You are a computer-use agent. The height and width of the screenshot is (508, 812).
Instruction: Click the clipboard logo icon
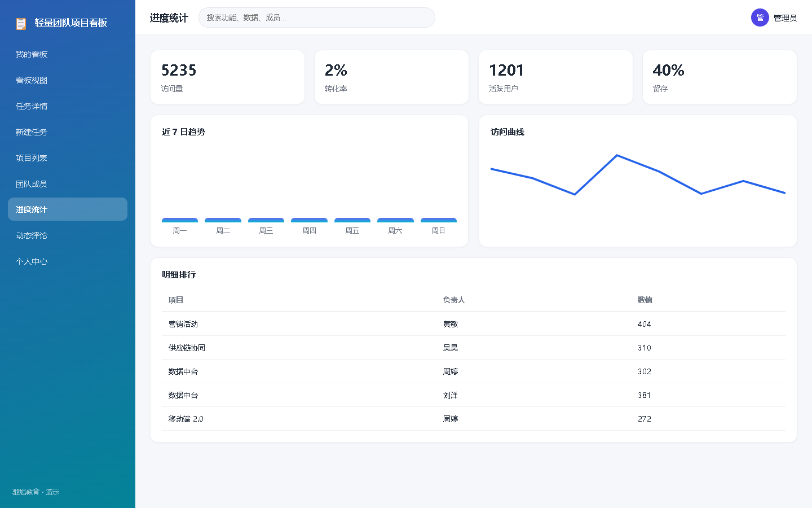21,23
